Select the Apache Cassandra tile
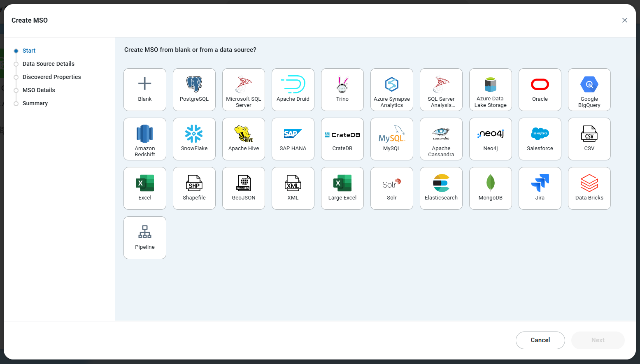 (x=441, y=139)
